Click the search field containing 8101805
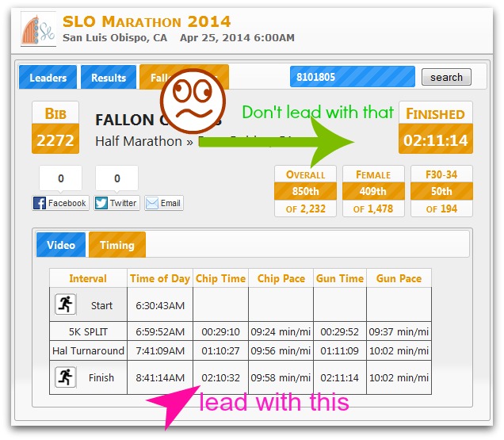504x440 pixels. [352, 77]
